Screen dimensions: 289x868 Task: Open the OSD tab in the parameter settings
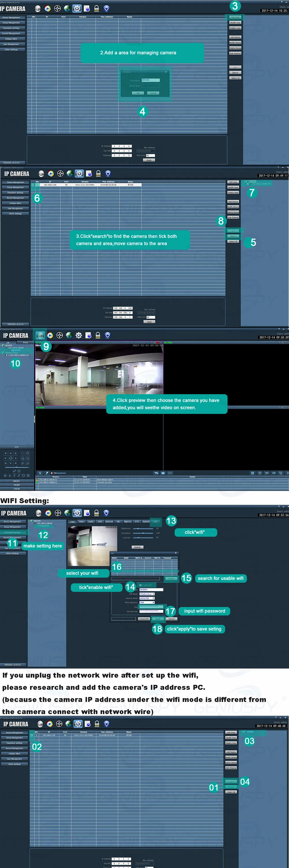click(100, 521)
